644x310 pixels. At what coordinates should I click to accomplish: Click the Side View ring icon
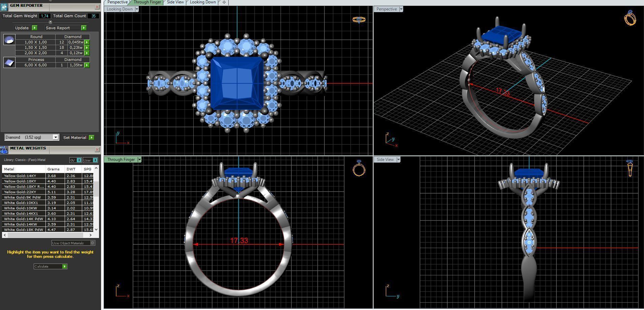click(630, 168)
